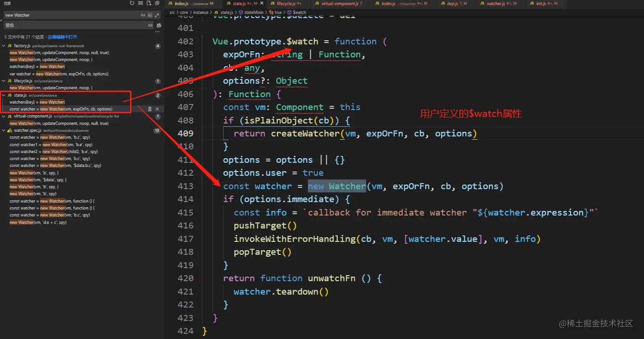Open match 'watcher2 = new Watcher(child2'
This screenshot has height=339, width=644.
54,152
